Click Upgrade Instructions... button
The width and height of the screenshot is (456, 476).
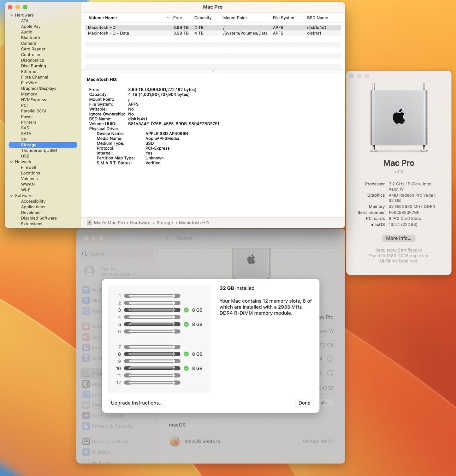pos(137,403)
